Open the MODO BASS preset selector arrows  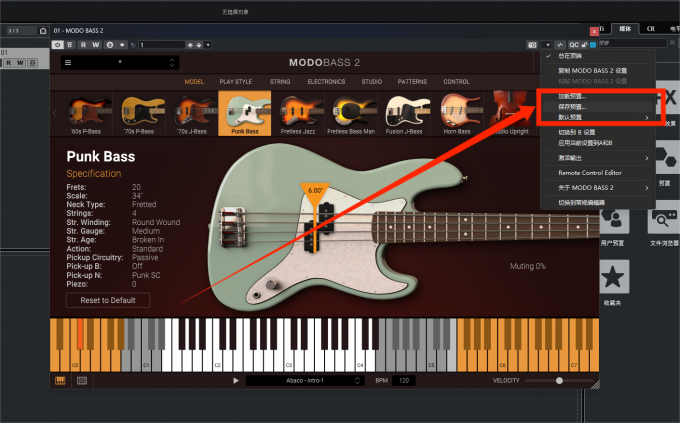[172, 62]
